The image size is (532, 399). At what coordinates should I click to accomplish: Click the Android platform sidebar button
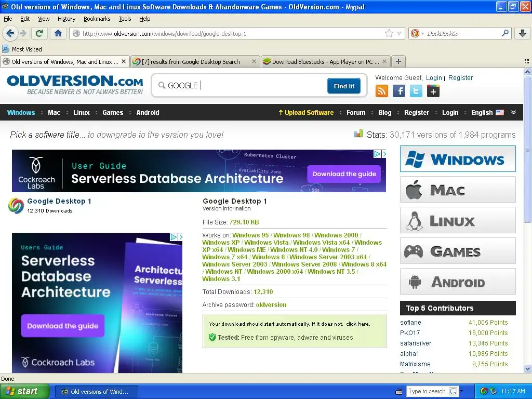click(458, 282)
